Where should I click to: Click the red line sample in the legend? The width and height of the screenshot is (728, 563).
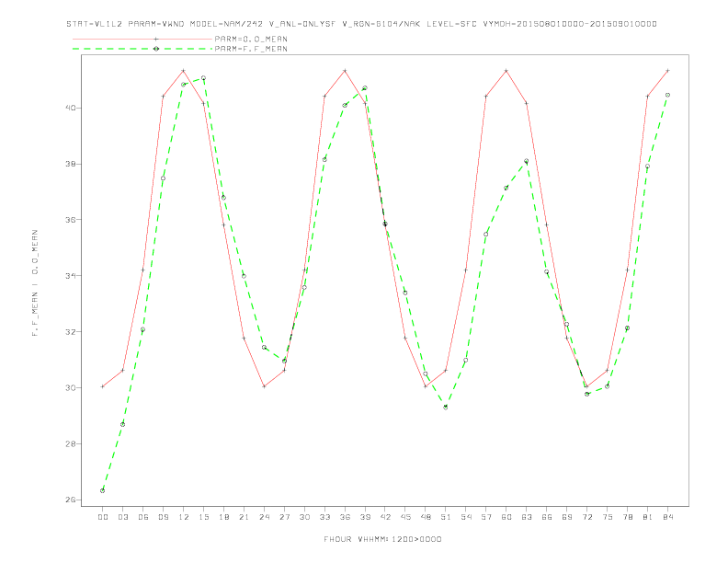142,39
